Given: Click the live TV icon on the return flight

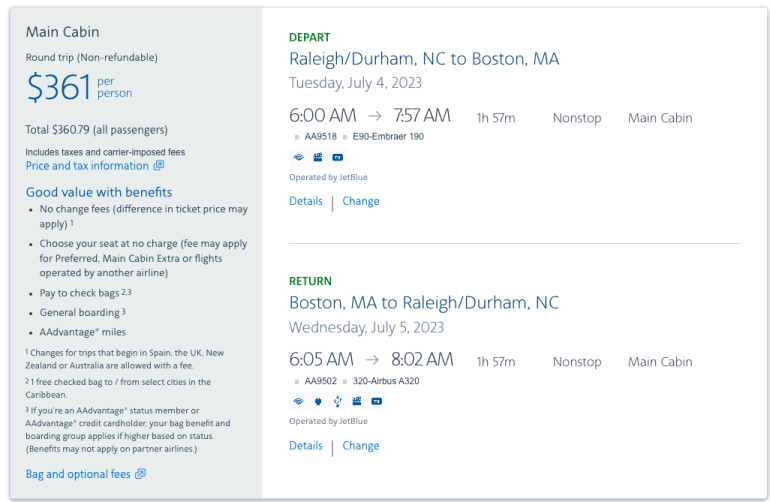Looking at the screenshot, I should click(376, 402).
